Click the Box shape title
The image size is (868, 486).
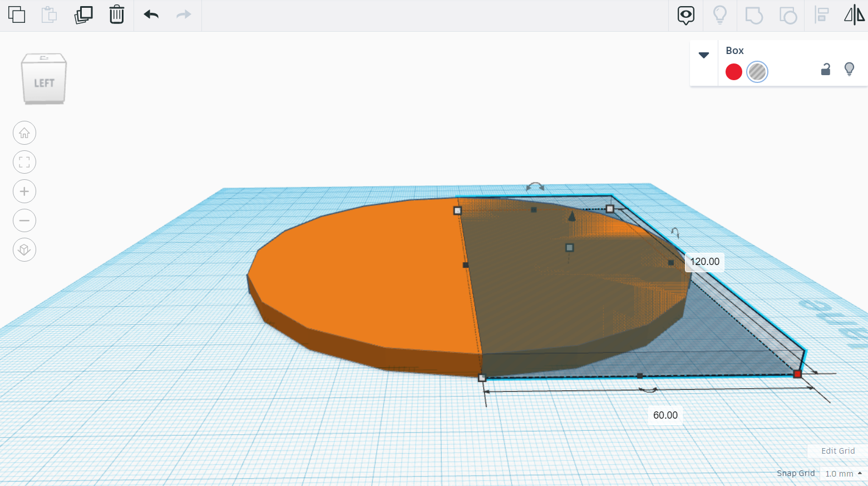pos(734,51)
